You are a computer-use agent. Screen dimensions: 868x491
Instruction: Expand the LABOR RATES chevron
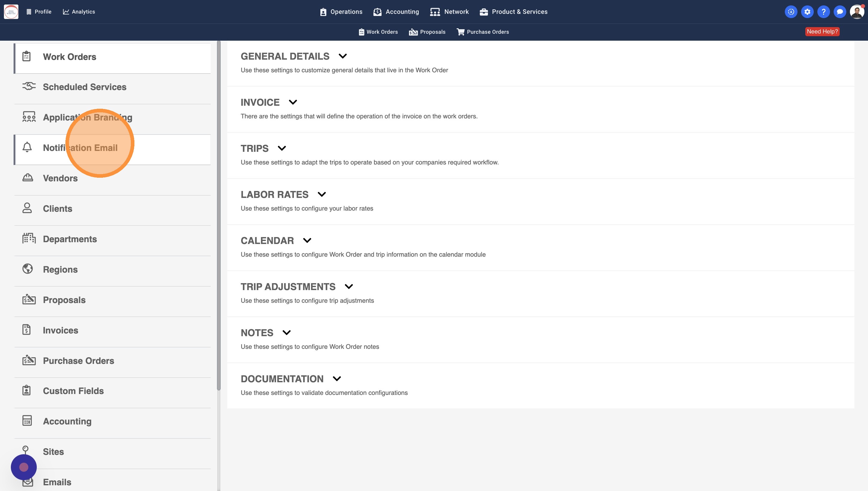click(322, 194)
